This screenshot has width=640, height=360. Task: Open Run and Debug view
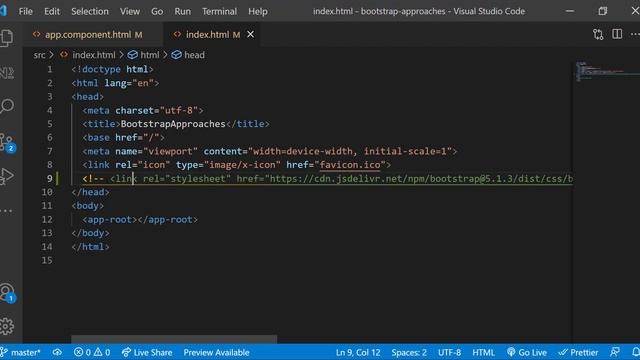(7, 176)
